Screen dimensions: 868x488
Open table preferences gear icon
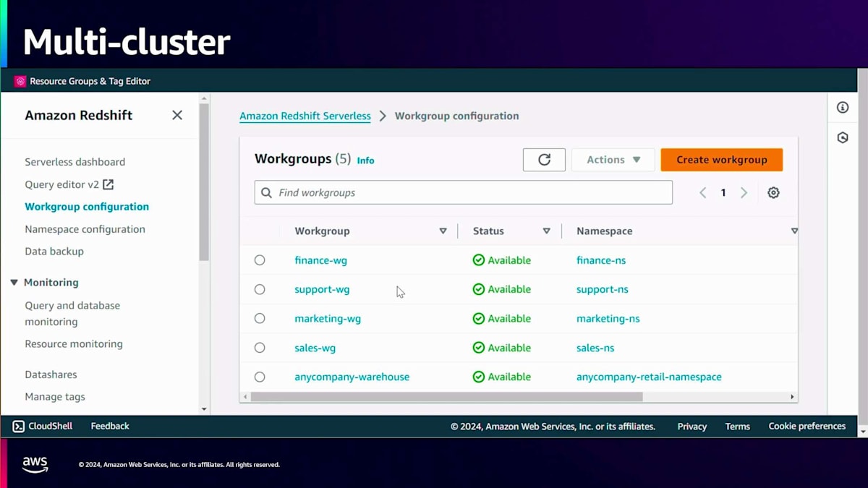(x=773, y=193)
